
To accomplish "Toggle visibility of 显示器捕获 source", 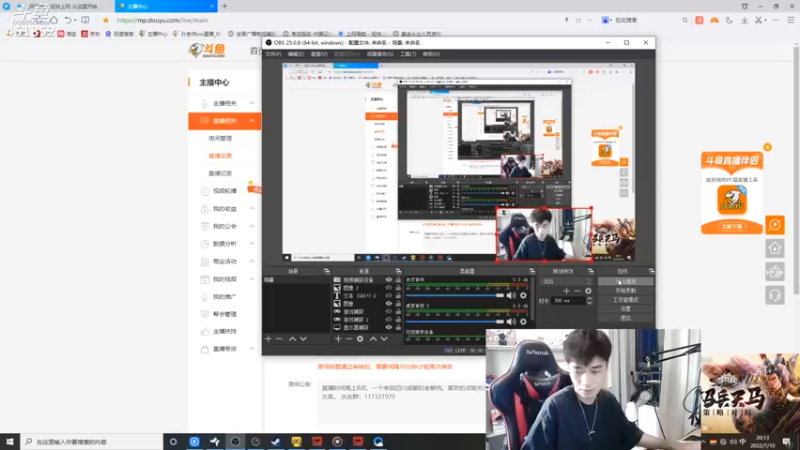I will click(389, 327).
